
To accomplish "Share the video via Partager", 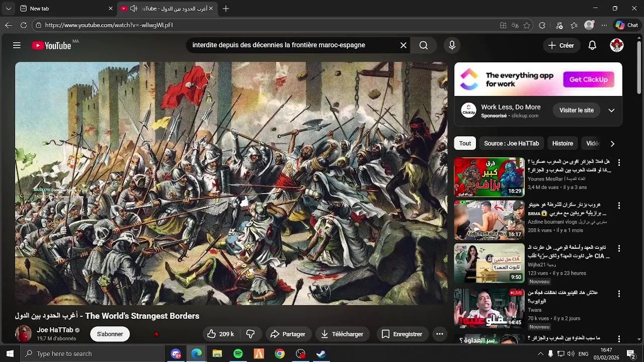I will [288, 334].
